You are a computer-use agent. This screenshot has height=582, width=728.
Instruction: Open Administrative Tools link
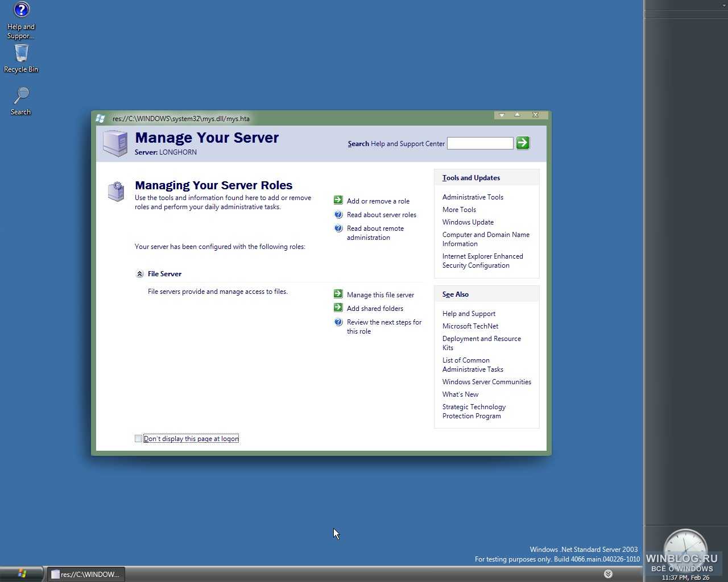[x=473, y=197]
